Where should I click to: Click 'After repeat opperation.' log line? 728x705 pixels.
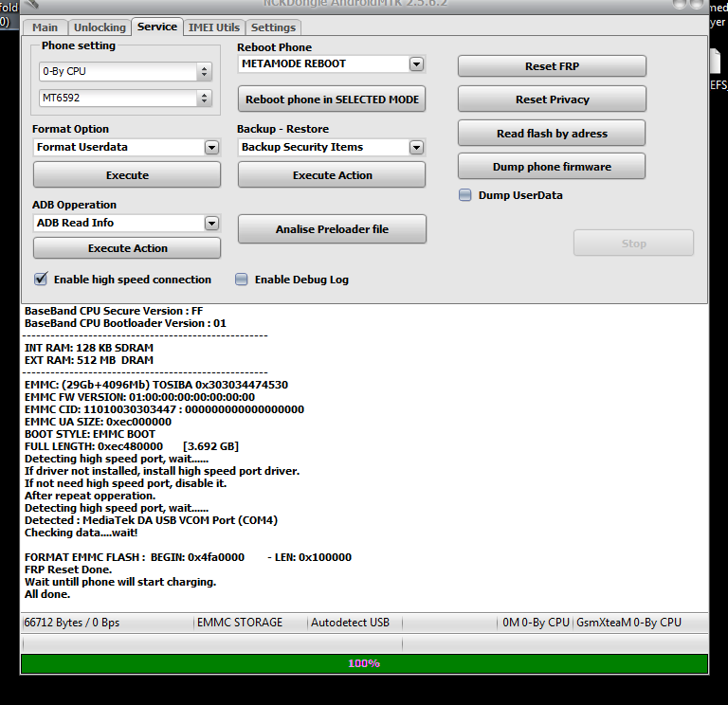tap(90, 496)
